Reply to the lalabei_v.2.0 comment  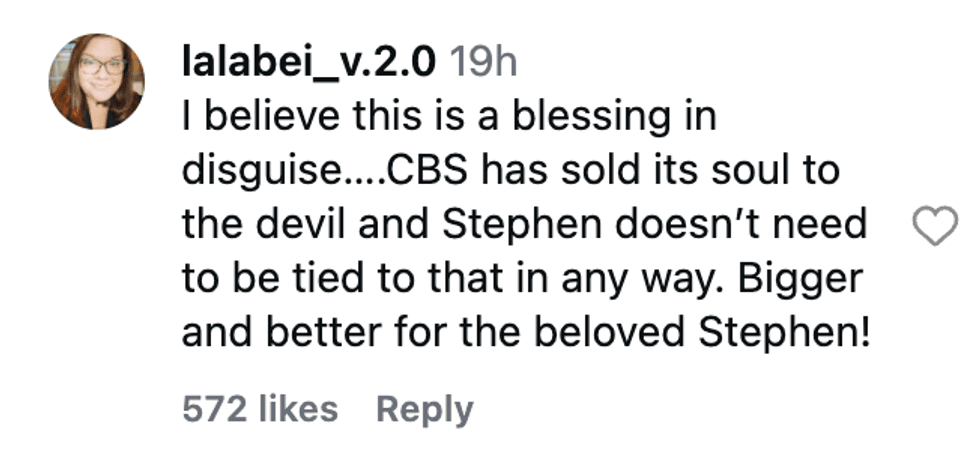point(423,409)
